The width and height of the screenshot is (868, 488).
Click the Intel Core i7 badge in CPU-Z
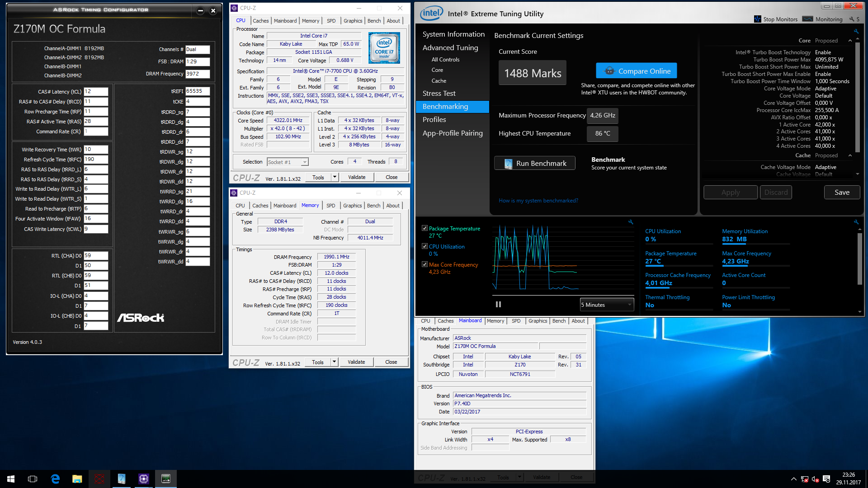point(384,47)
